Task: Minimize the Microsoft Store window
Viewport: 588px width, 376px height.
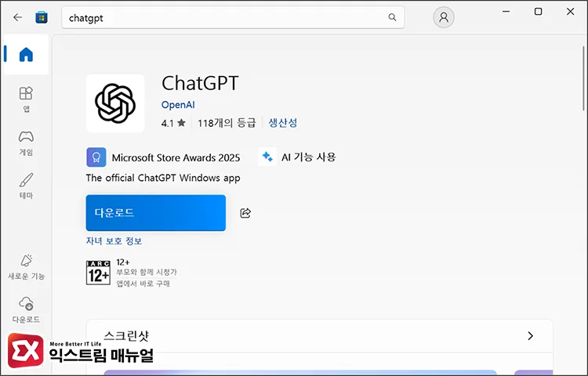Action: [506, 12]
